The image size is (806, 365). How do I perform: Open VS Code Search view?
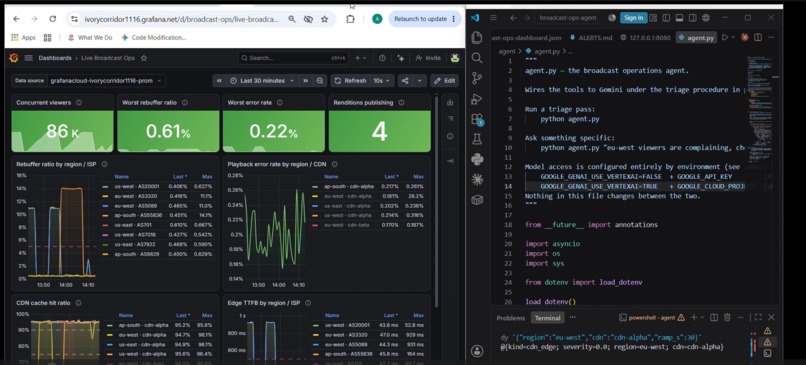coord(477,58)
